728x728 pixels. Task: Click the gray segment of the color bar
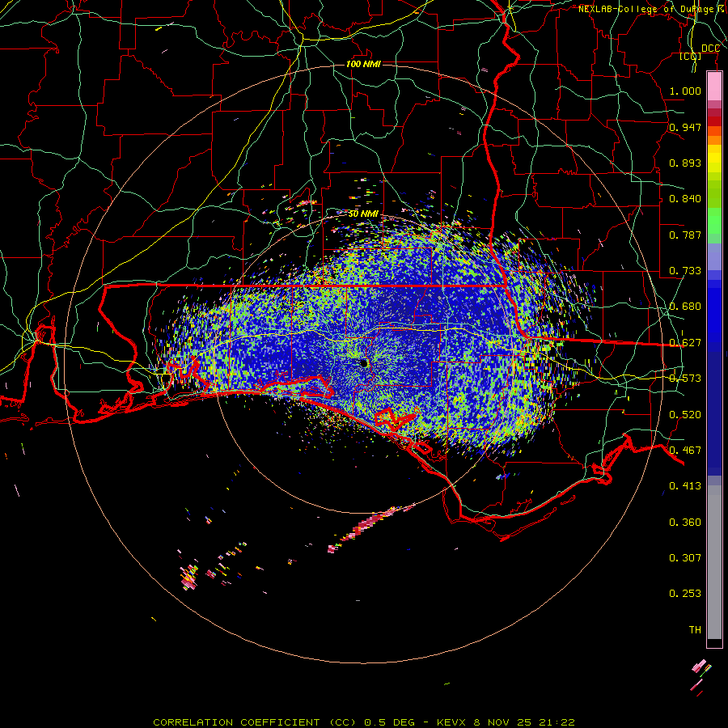point(714,562)
